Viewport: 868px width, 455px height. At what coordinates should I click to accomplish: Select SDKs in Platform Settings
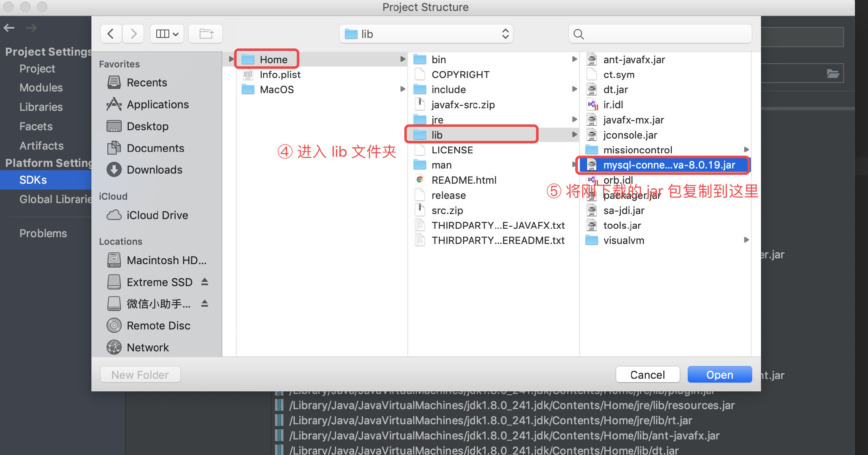[x=33, y=180]
